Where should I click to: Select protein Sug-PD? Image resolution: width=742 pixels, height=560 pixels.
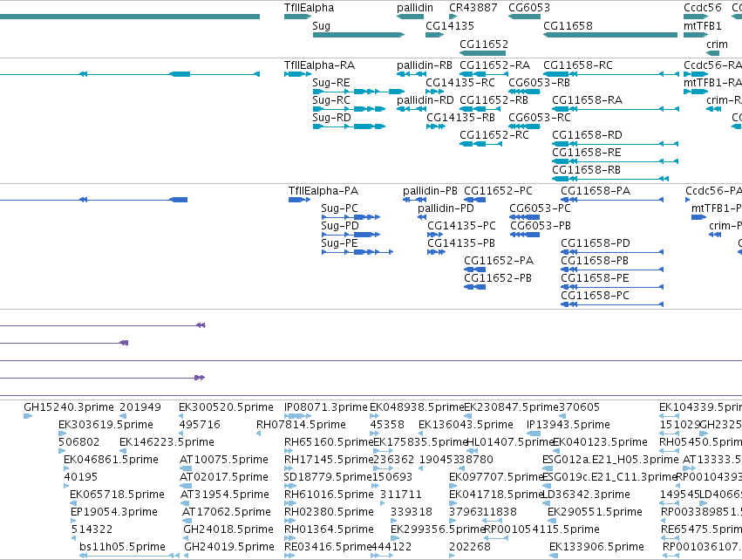(x=340, y=226)
